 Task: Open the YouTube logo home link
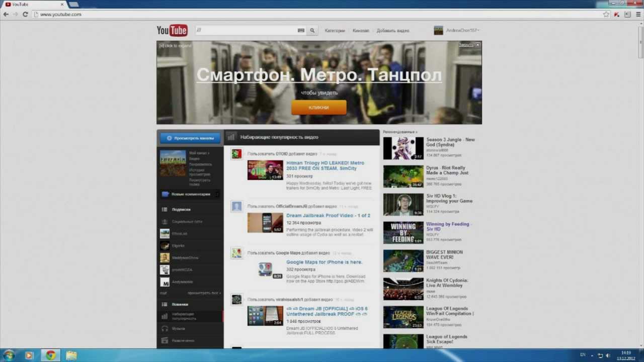pyautogui.click(x=172, y=31)
